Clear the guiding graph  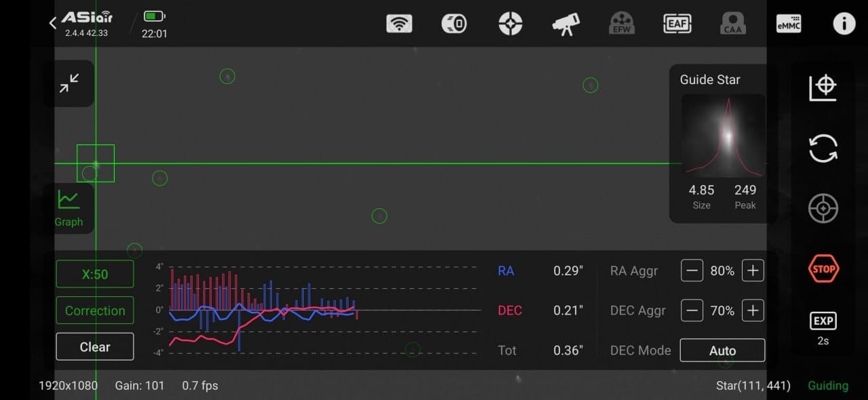pyautogui.click(x=95, y=347)
